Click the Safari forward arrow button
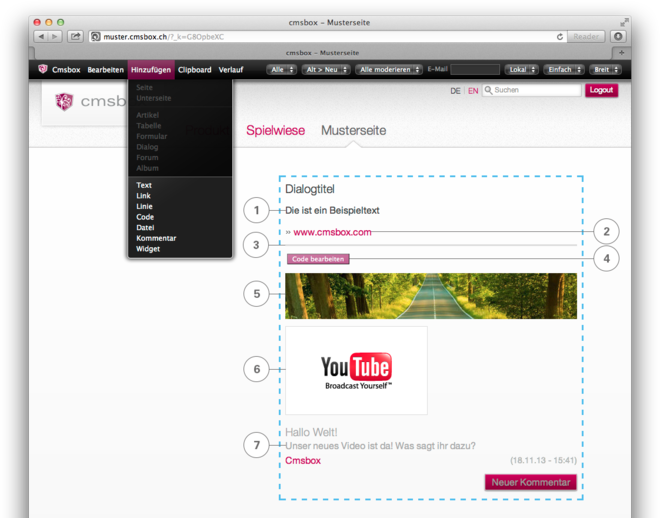 55,37
